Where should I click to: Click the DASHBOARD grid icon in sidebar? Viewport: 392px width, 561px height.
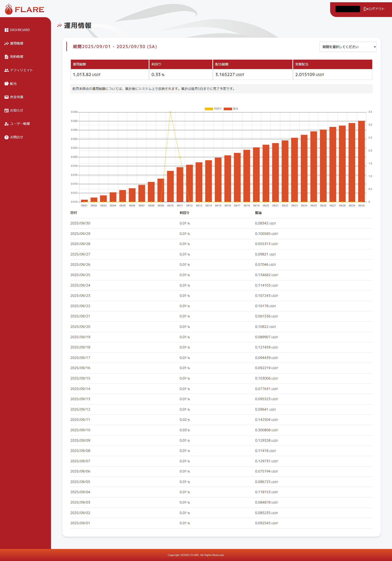[6, 30]
